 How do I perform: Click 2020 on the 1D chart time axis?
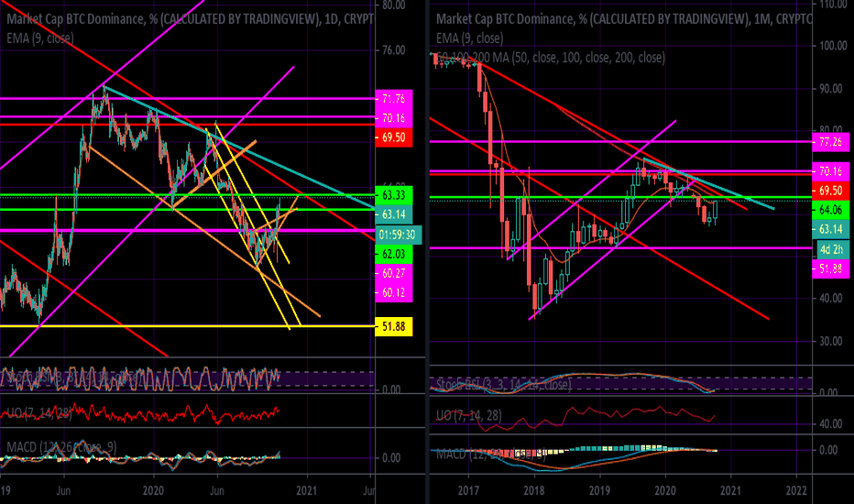[x=154, y=491]
